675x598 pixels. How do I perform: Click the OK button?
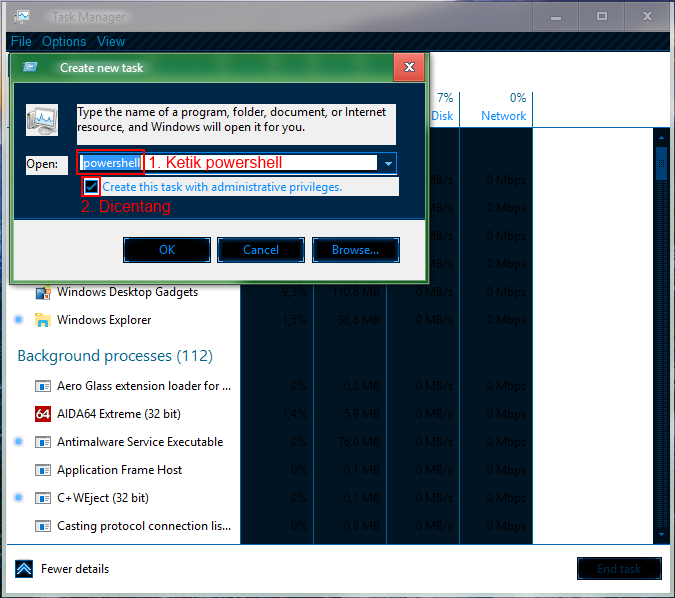pyautogui.click(x=167, y=250)
